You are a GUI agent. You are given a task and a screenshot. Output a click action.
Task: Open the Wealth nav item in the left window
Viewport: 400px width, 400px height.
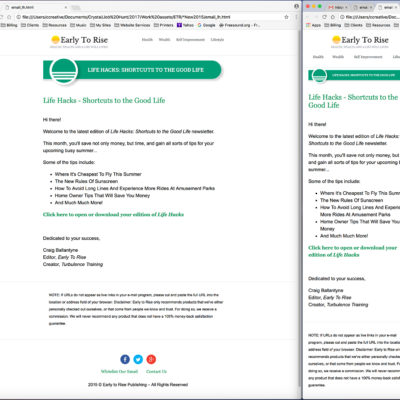[x=164, y=39]
